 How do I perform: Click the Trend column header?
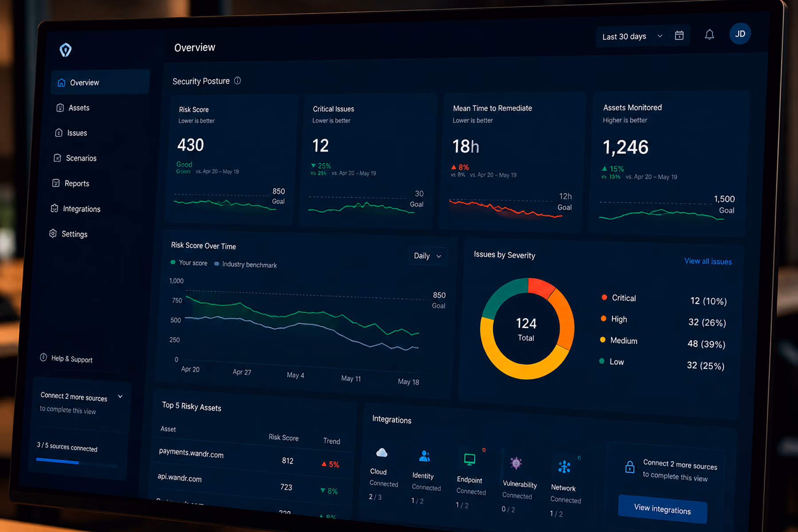pyautogui.click(x=332, y=441)
